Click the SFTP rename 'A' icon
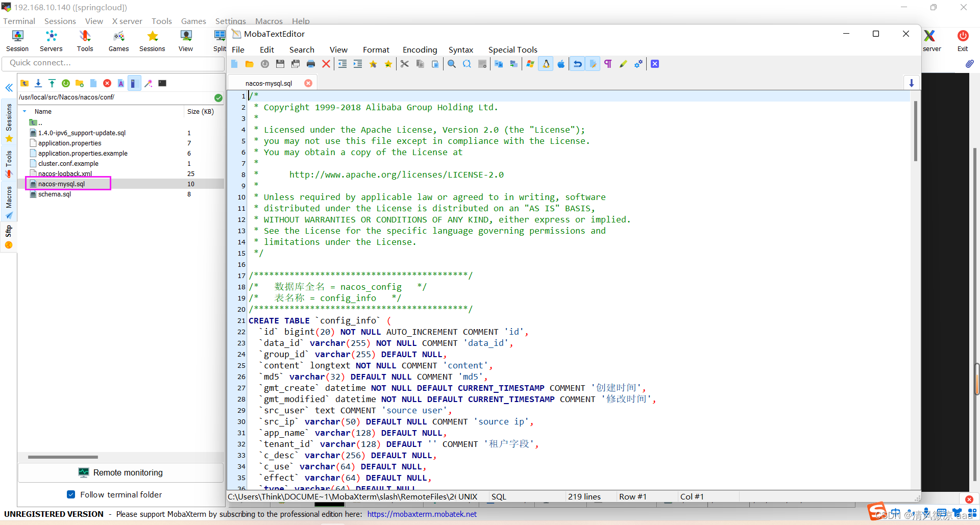980x525 pixels. (x=121, y=83)
